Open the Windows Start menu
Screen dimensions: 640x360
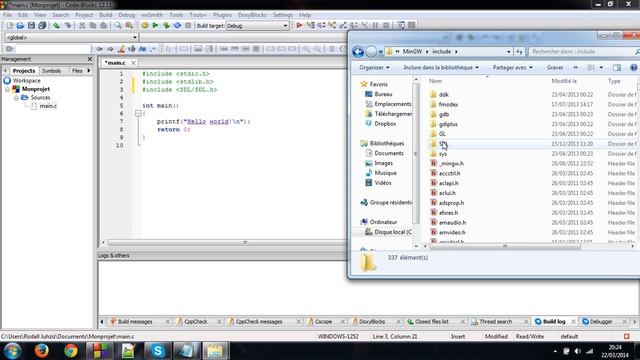pos(12,351)
